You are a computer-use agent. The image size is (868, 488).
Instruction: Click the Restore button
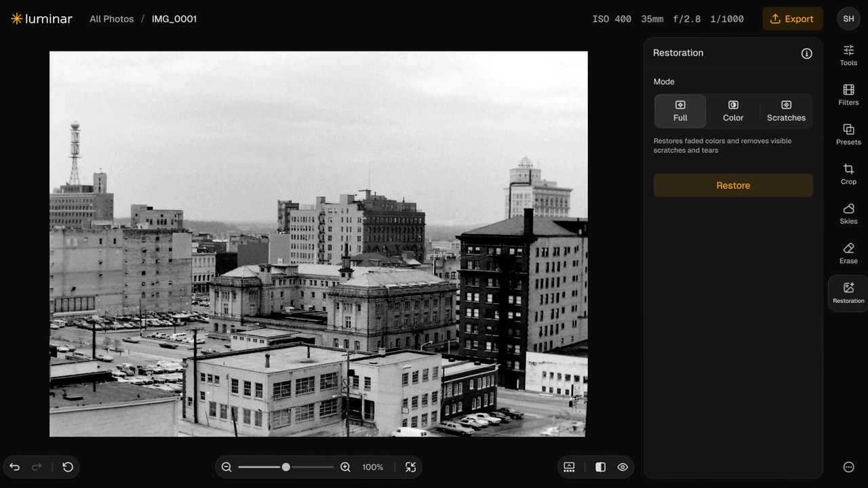tap(733, 186)
